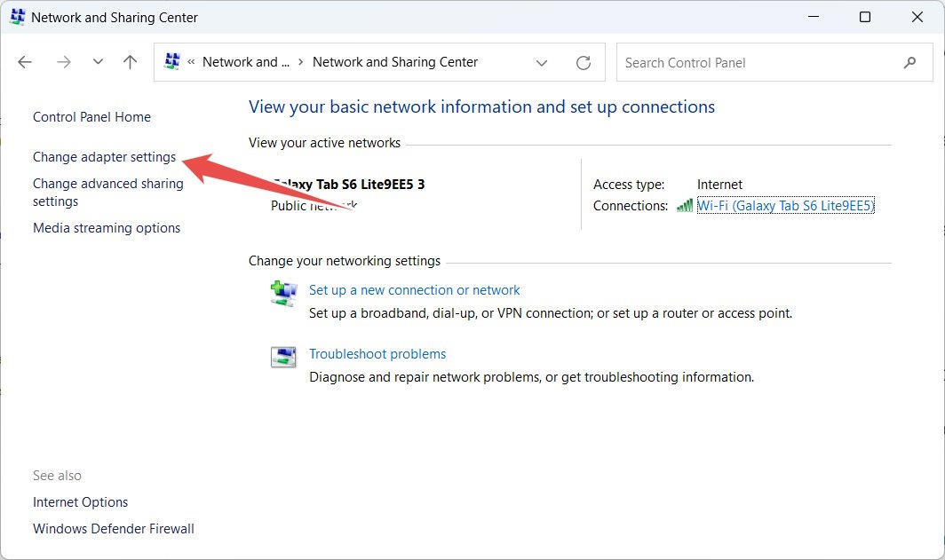This screenshot has height=560, width=945.
Task: Open Change adapter settings
Action: point(103,156)
